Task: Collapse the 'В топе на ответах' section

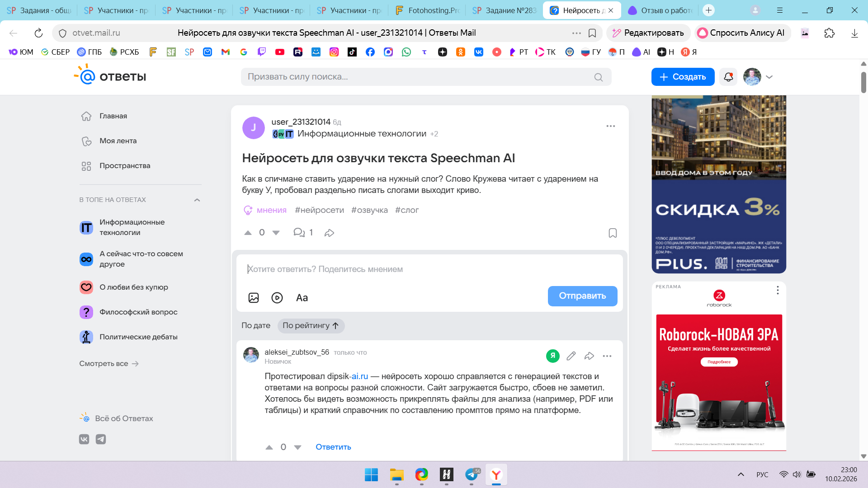Action: (197, 200)
